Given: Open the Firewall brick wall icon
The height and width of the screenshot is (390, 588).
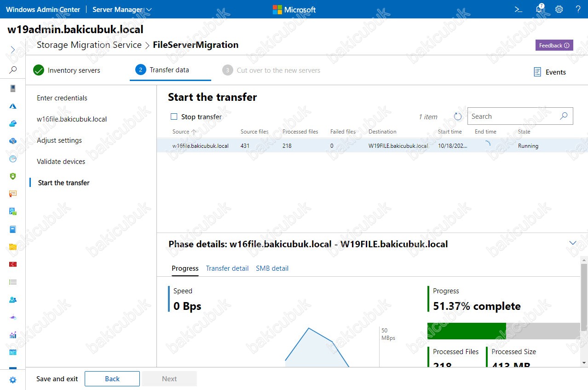Looking at the screenshot, I should tap(13, 264).
